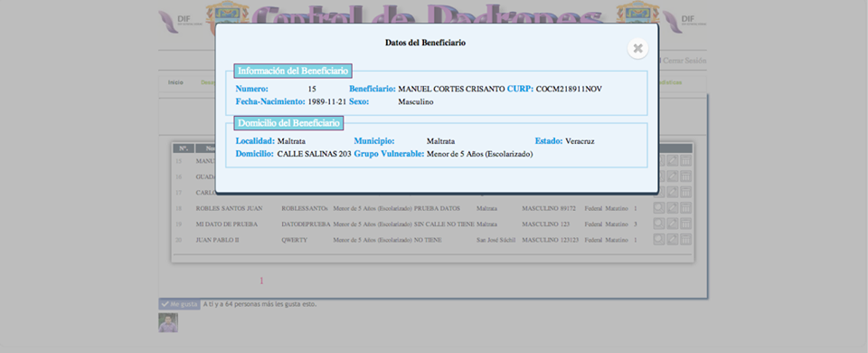Click birth date 1989-11-21
The width and height of the screenshot is (868, 353).
(327, 102)
